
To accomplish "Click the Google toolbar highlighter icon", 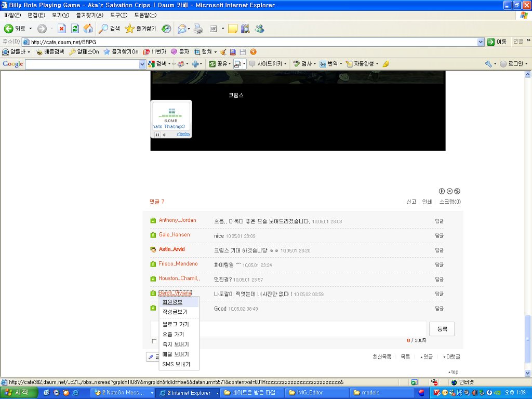I will (x=386, y=64).
